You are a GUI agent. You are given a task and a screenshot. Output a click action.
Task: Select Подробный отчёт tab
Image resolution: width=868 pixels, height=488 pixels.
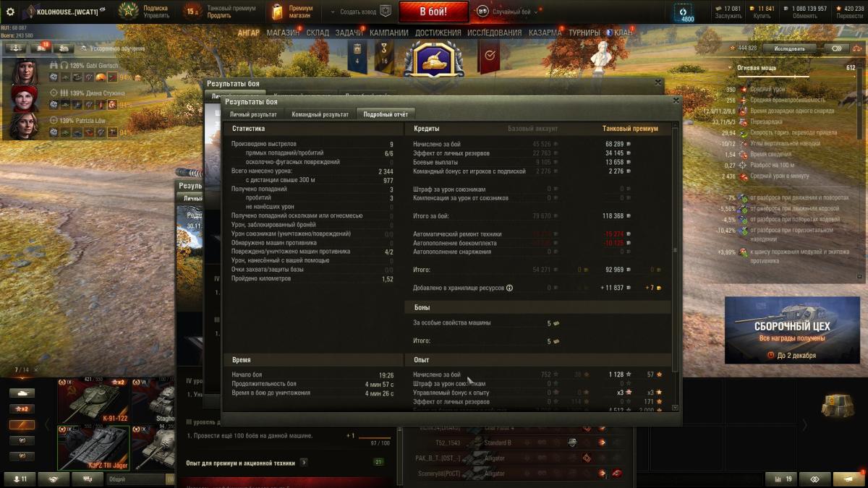386,114
